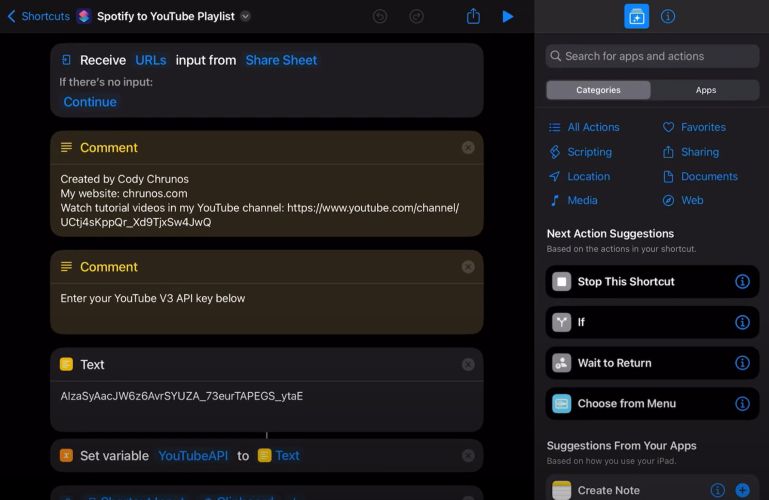Show info for Stop This Shortcut
Image resolution: width=769 pixels, height=500 pixels.
[x=742, y=282]
